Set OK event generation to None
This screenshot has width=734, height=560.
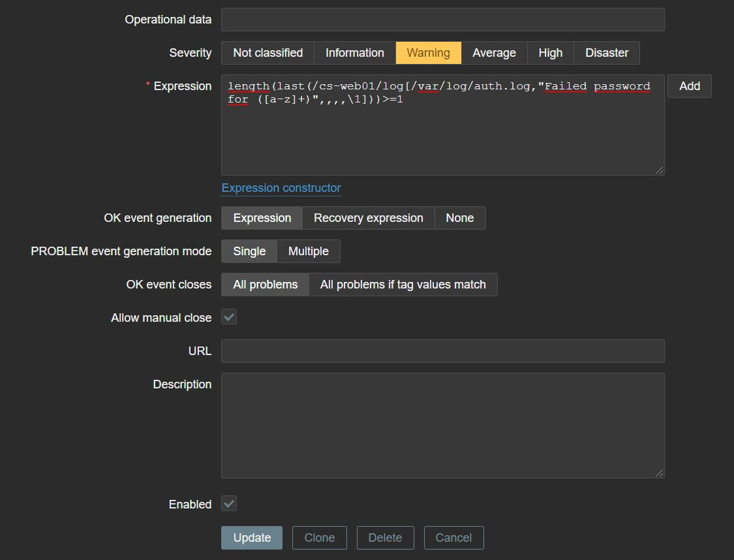(459, 218)
